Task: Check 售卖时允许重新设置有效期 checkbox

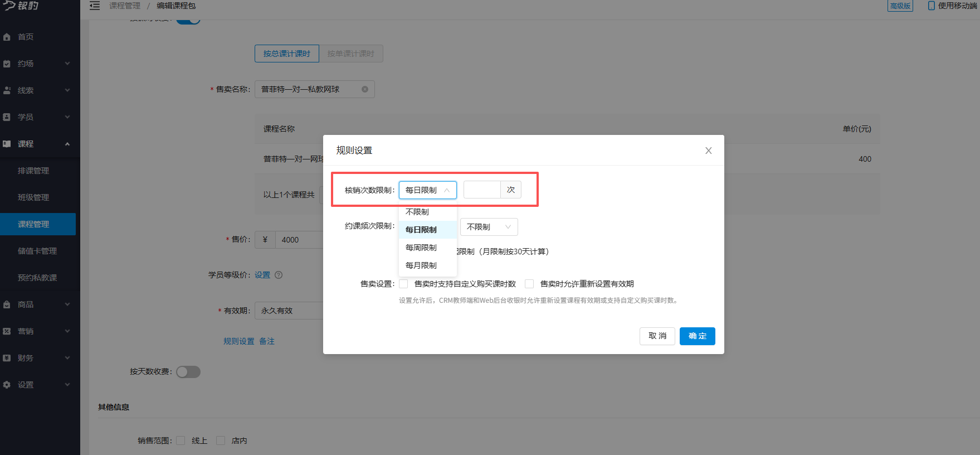Action: click(529, 284)
